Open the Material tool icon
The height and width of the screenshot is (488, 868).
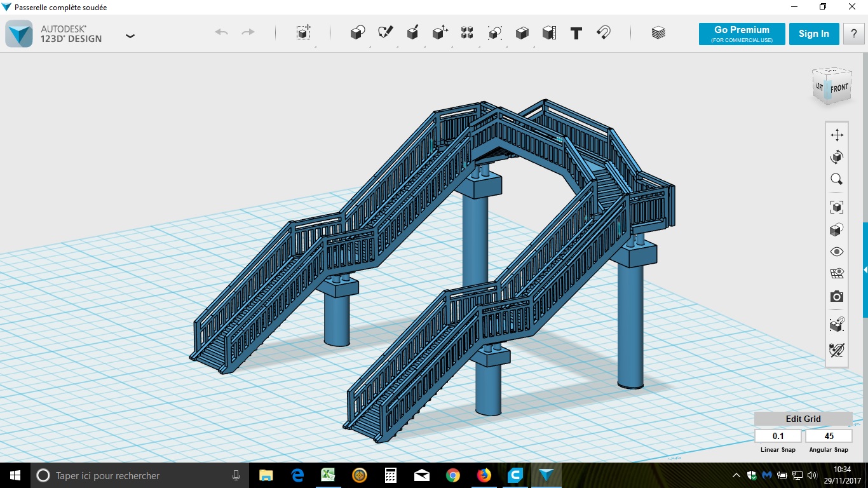(658, 32)
